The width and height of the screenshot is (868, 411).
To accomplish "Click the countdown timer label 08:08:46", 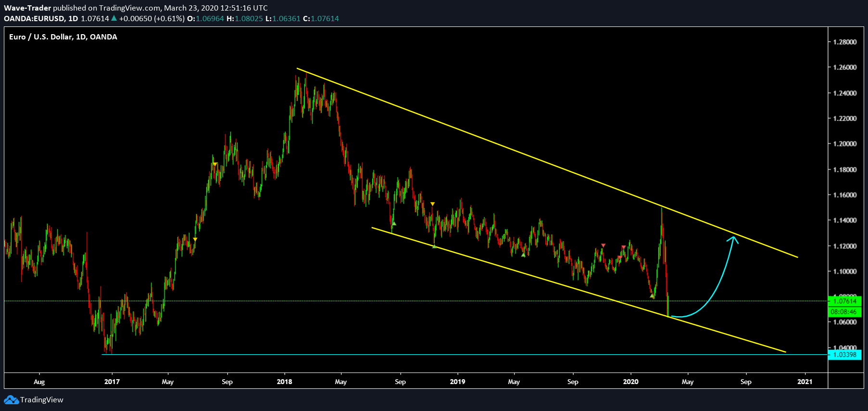I will coord(845,312).
